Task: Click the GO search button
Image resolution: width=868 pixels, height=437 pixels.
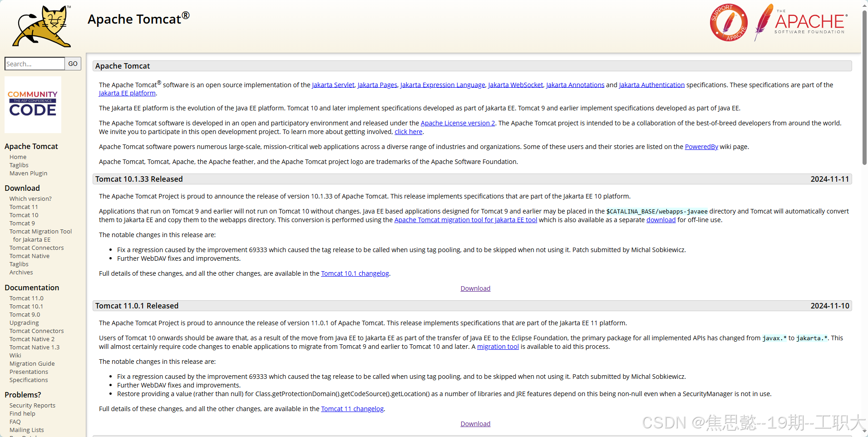Action: (73, 64)
